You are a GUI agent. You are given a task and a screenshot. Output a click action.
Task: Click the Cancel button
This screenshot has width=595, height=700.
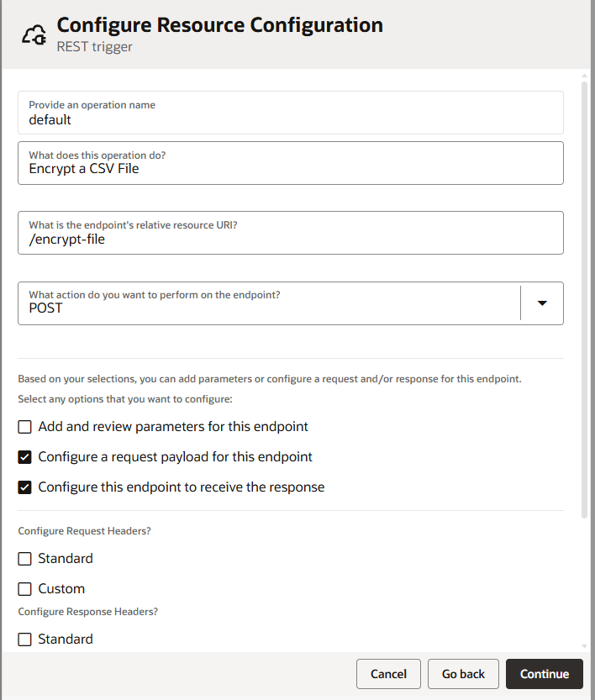pos(388,674)
